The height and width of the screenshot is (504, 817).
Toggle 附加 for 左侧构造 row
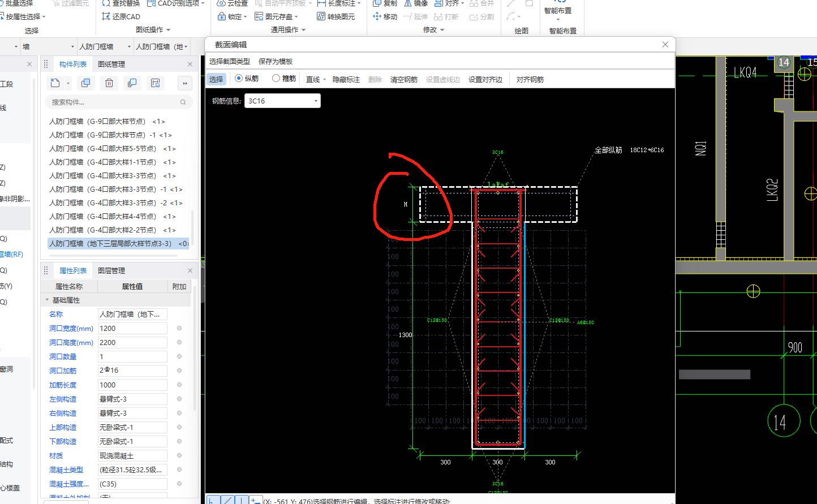(x=179, y=399)
